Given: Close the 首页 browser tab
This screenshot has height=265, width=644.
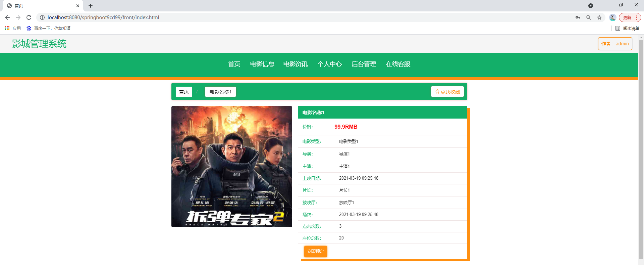Looking at the screenshot, I should point(78,6).
